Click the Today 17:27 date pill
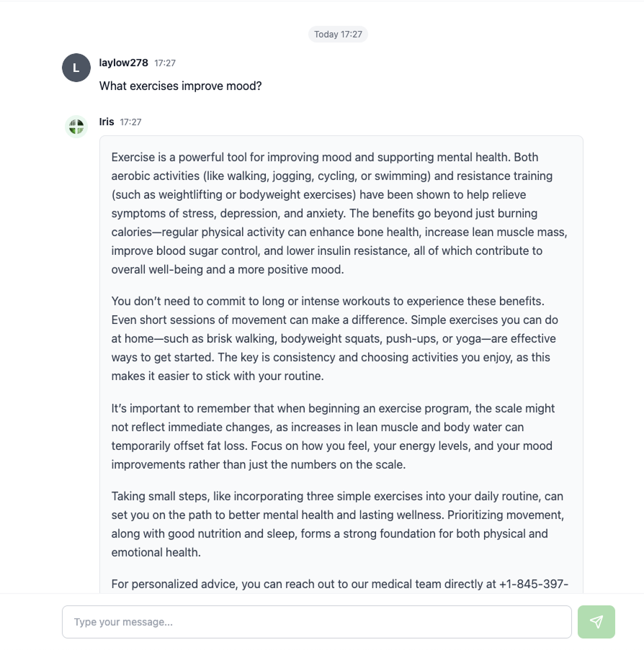The height and width of the screenshot is (650, 644). point(338,34)
